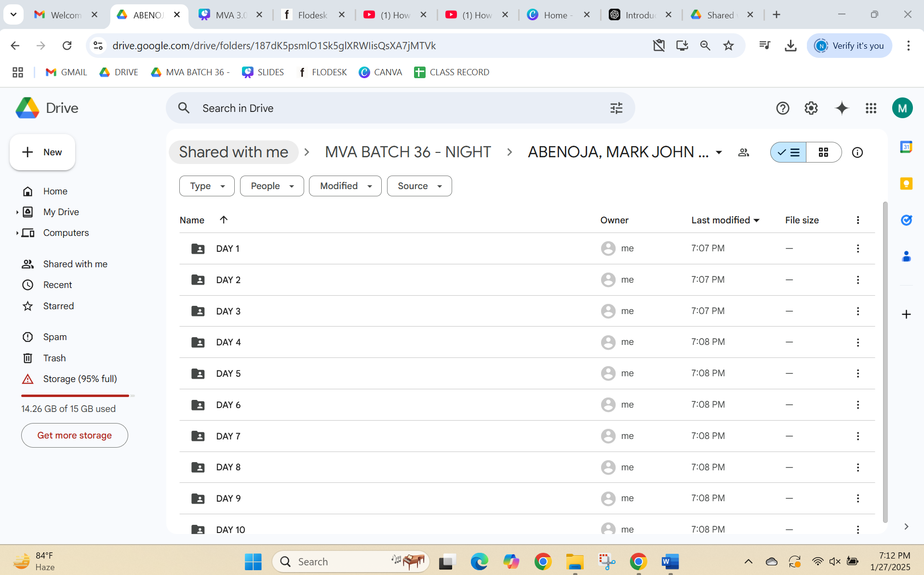Open Contacts side panel icon
Viewport: 924px width, 575px height.
906,257
